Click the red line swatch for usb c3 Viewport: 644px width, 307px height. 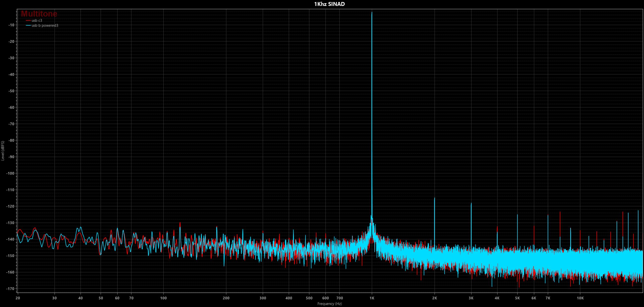click(28, 21)
